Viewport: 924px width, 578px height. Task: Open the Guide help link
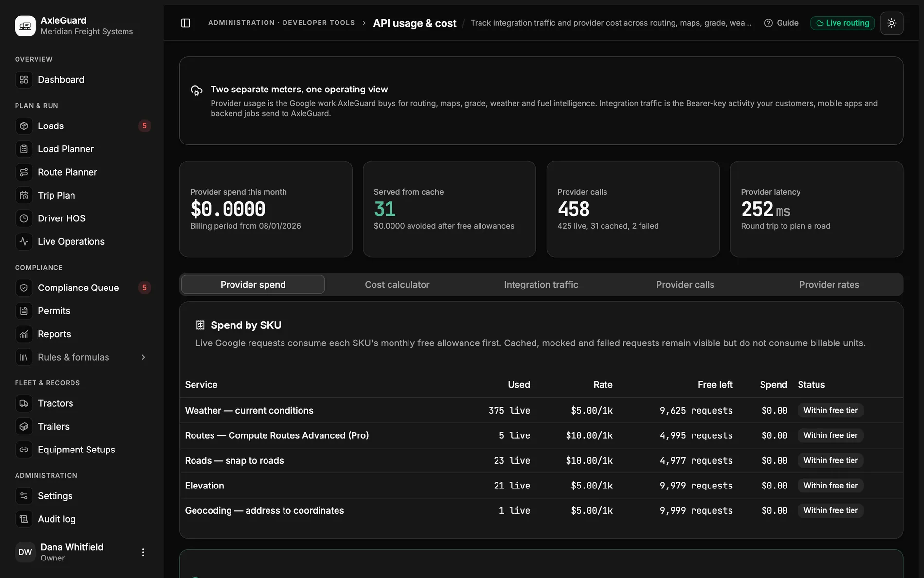click(781, 23)
